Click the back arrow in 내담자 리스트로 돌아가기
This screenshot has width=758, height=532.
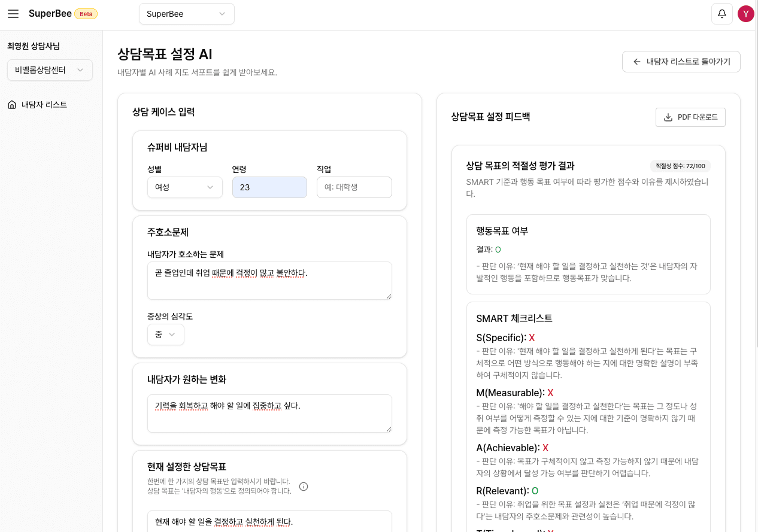(x=638, y=61)
